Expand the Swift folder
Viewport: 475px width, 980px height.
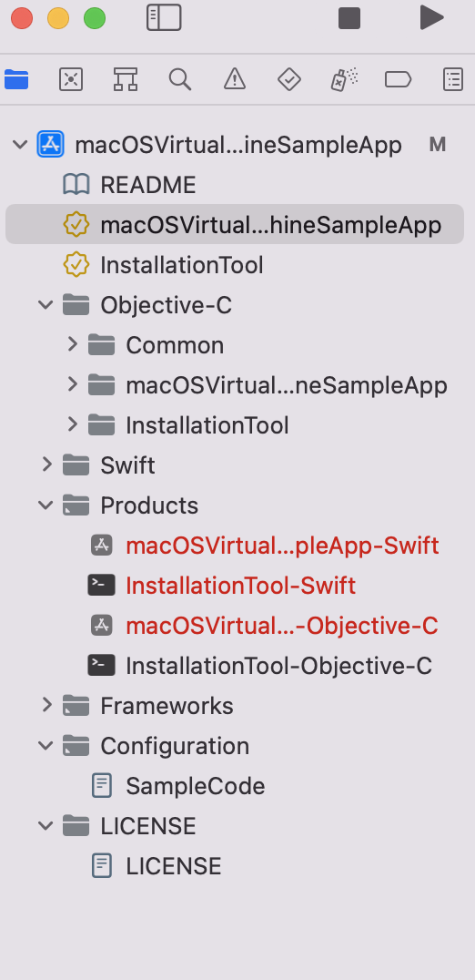click(46, 464)
